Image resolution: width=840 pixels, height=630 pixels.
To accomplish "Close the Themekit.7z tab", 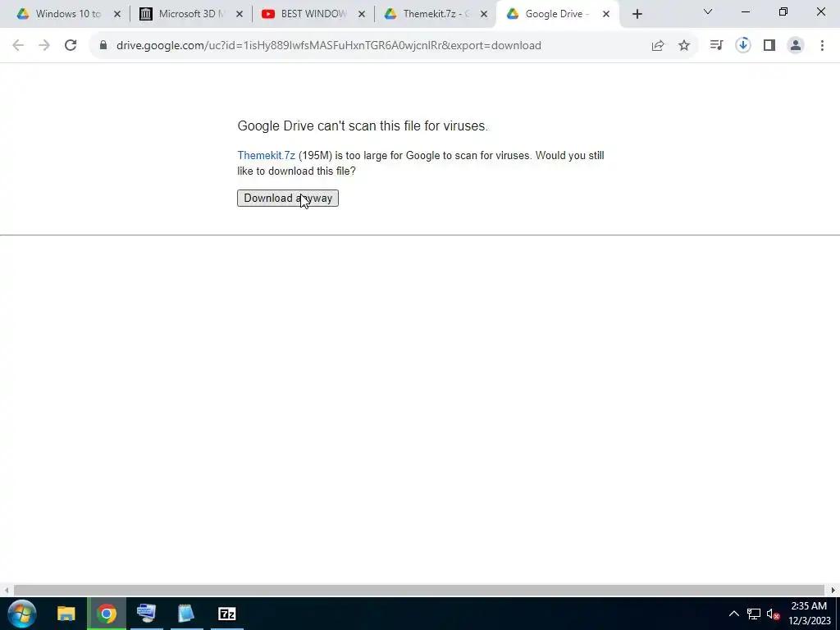I will 484,14.
